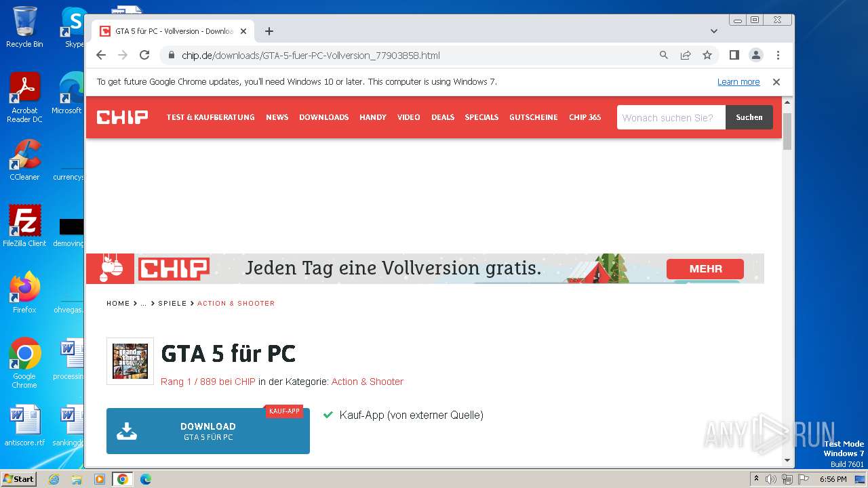
Task: Click the CHIP logo in the header
Action: click(122, 117)
